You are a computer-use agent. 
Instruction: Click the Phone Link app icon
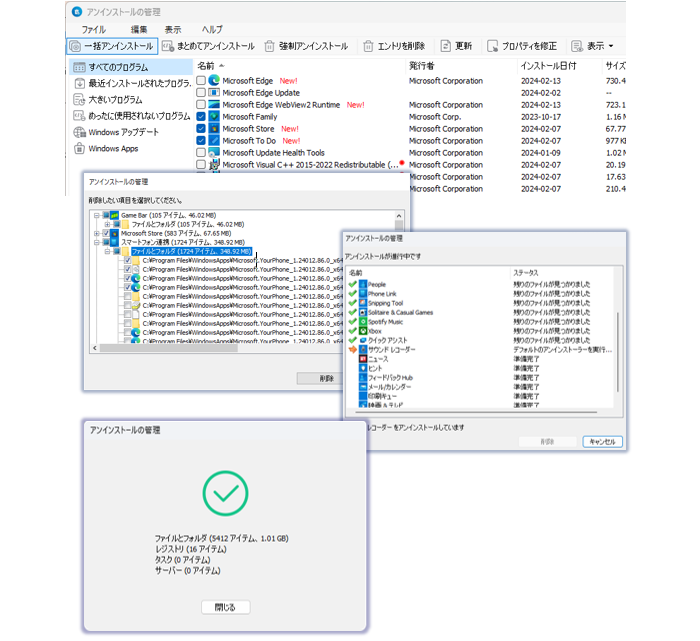point(363,294)
